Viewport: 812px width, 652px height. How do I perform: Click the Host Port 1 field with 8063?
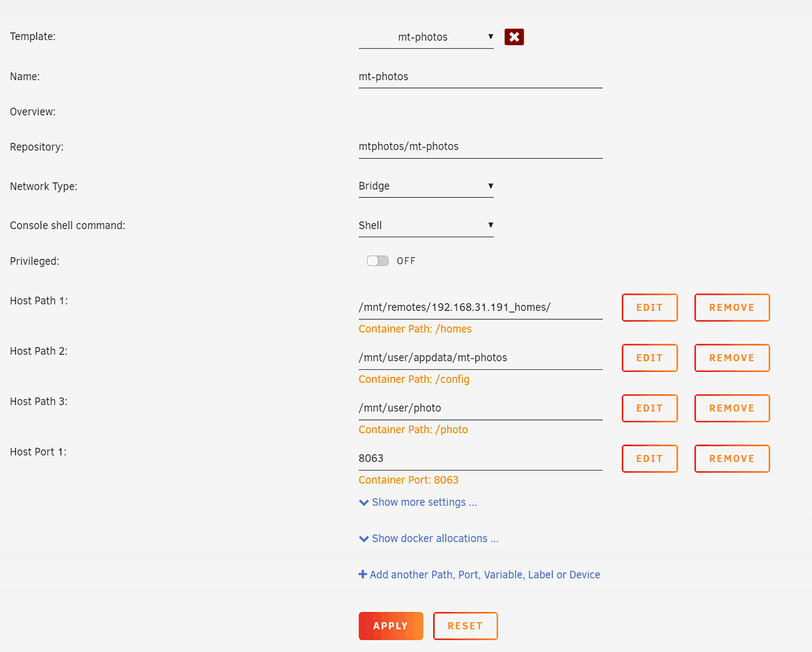(x=480, y=459)
